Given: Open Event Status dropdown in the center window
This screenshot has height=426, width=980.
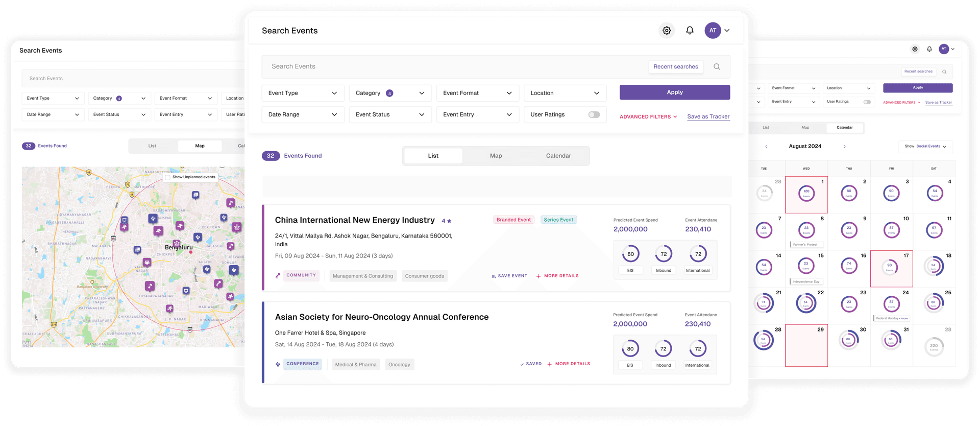Looking at the screenshot, I should point(390,114).
